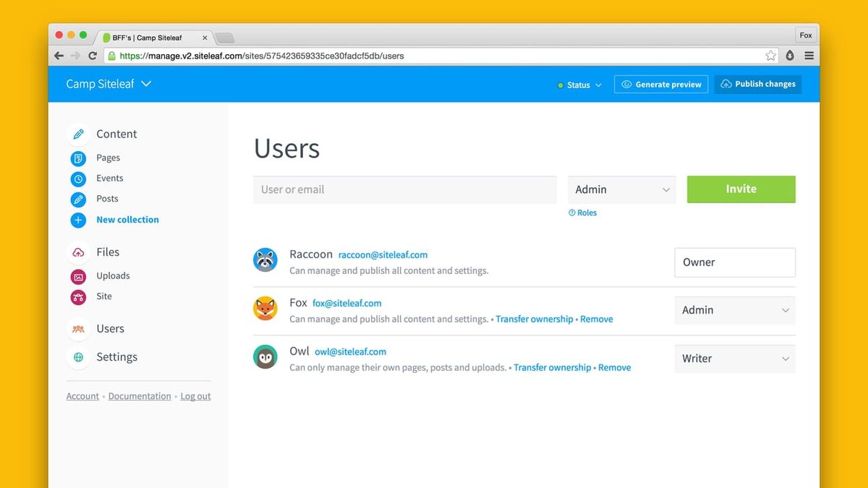Click the Users people icon in sidebar
The image size is (868, 488).
78,329
